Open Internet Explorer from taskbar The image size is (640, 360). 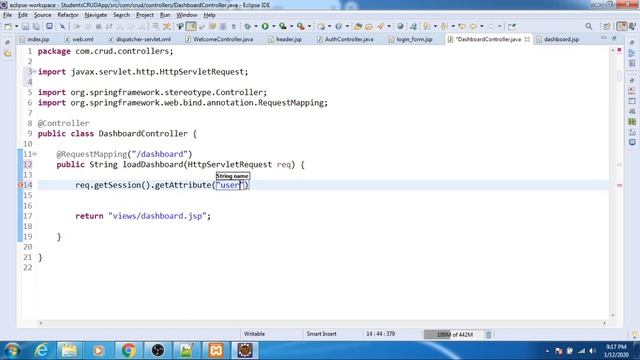pyautogui.click(x=41, y=351)
